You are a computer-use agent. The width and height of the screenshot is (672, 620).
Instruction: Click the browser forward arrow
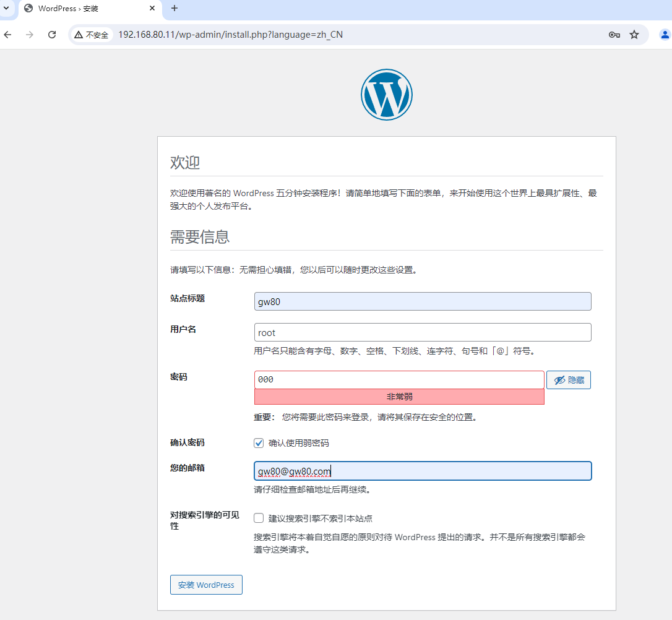coord(30,35)
